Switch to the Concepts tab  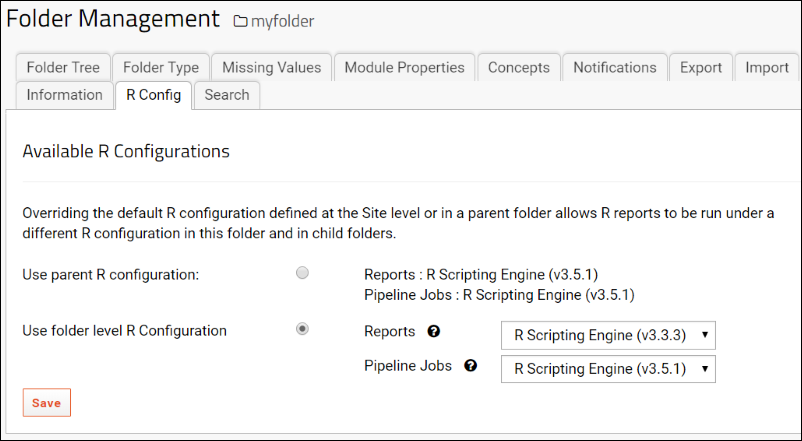(518, 68)
